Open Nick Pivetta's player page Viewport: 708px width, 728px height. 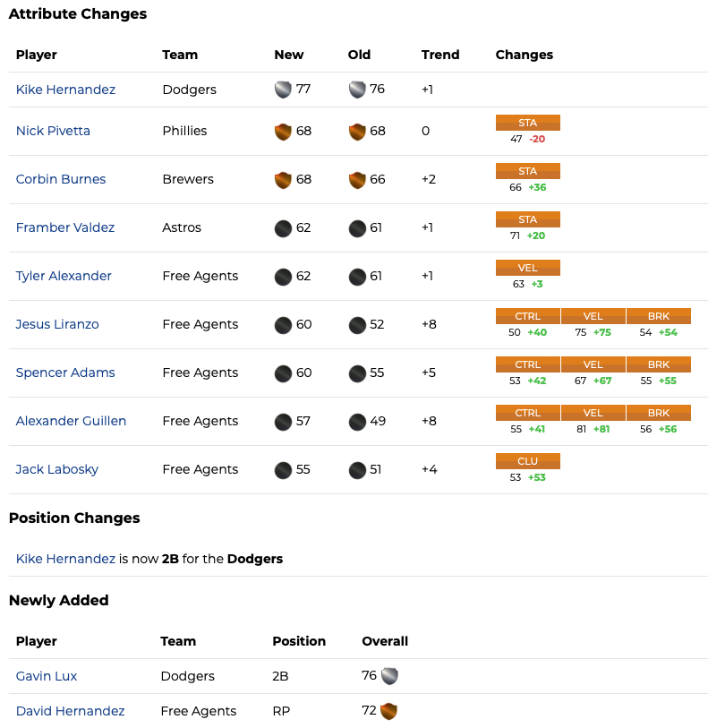coord(53,131)
